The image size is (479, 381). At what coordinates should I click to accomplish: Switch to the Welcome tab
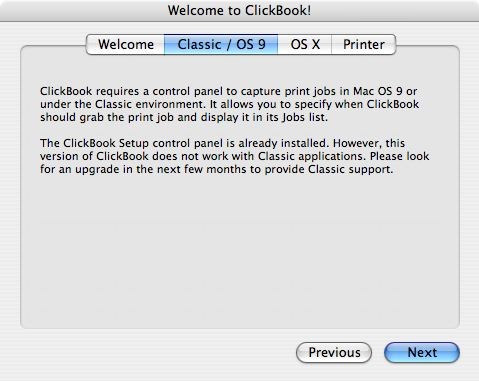pos(125,44)
